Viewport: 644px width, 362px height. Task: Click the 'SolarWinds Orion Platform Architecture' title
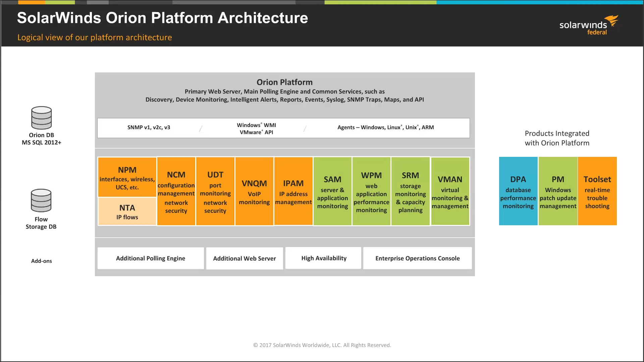point(162,18)
